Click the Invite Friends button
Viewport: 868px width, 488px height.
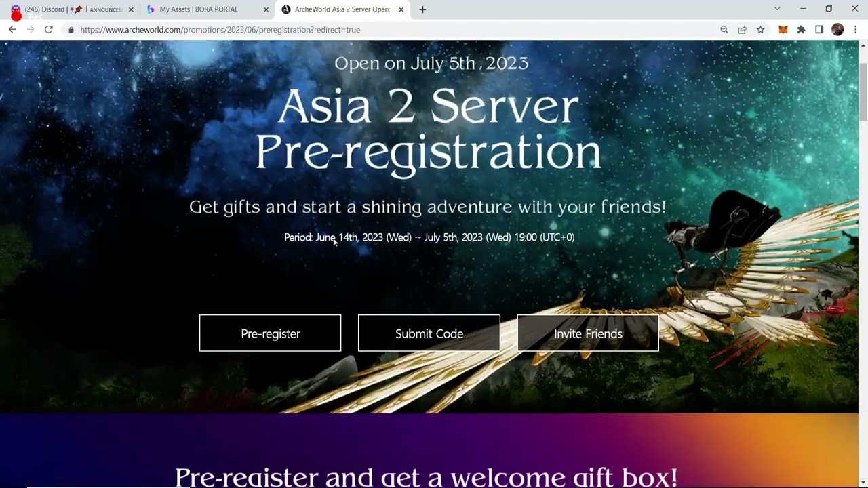click(x=588, y=333)
